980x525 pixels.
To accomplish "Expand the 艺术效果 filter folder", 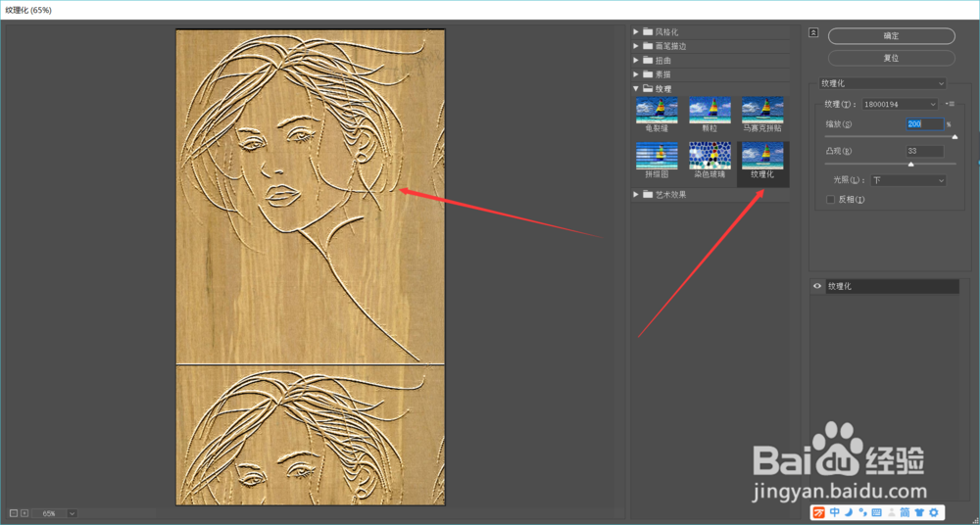I will [x=636, y=194].
